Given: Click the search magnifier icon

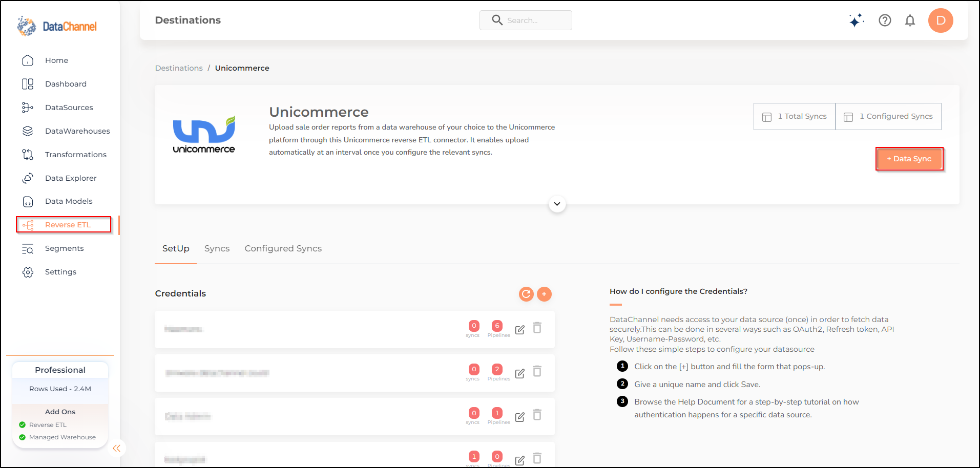Looking at the screenshot, I should (x=497, y=20).
